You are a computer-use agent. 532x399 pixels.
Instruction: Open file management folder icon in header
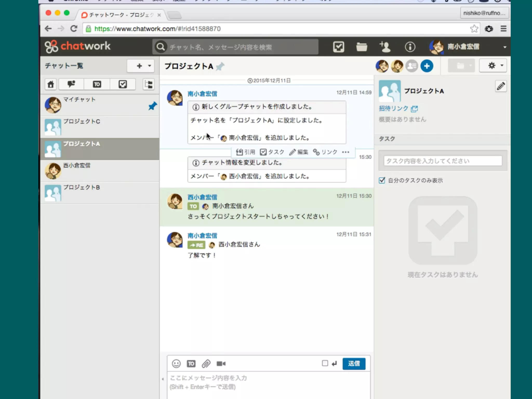coord(361,47)
